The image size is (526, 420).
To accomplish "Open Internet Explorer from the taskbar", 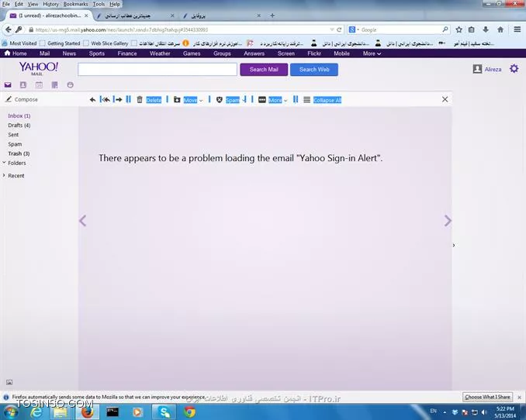I will coord(36,412).
